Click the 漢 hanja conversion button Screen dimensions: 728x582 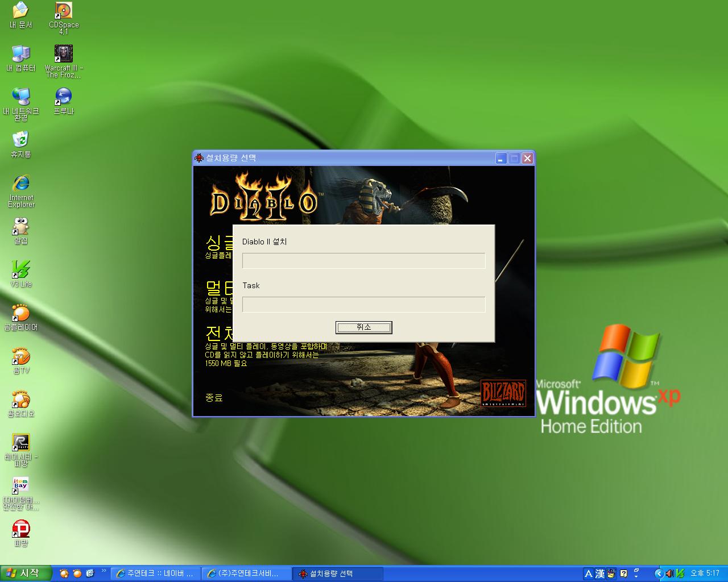pos(600,574)
